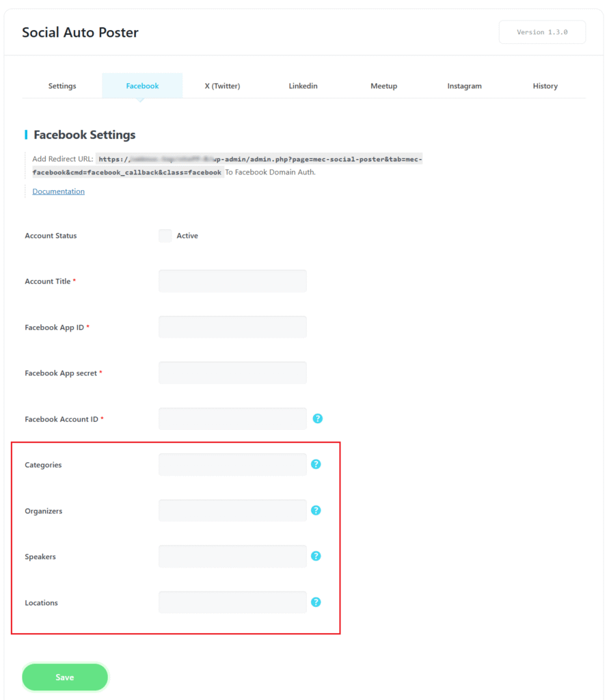Open the Documentation link
609x700 pixels.
click(59, 191)
